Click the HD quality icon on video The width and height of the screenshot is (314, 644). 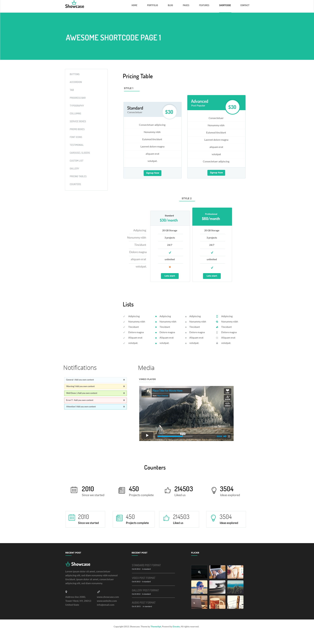(225, 436)
